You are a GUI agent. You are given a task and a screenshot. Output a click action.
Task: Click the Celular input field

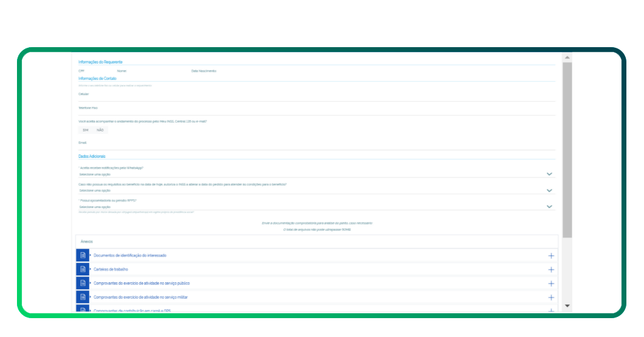pyautogui.click(x=314, y=97)
